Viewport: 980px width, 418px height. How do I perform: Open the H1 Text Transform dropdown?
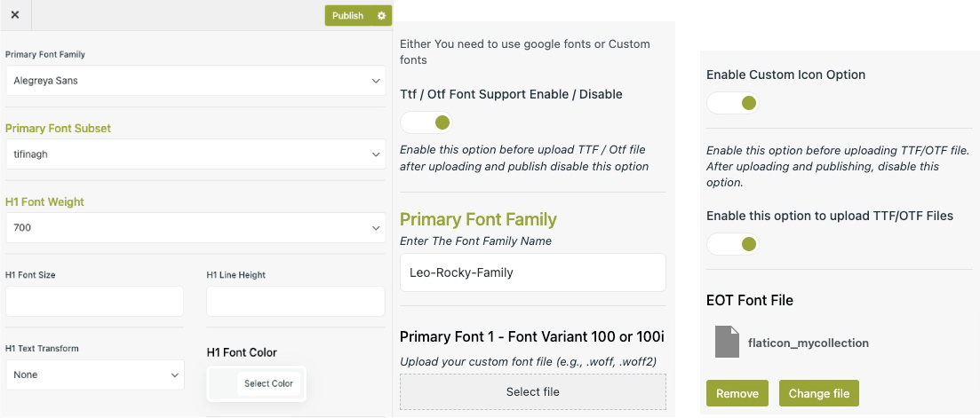94,375
